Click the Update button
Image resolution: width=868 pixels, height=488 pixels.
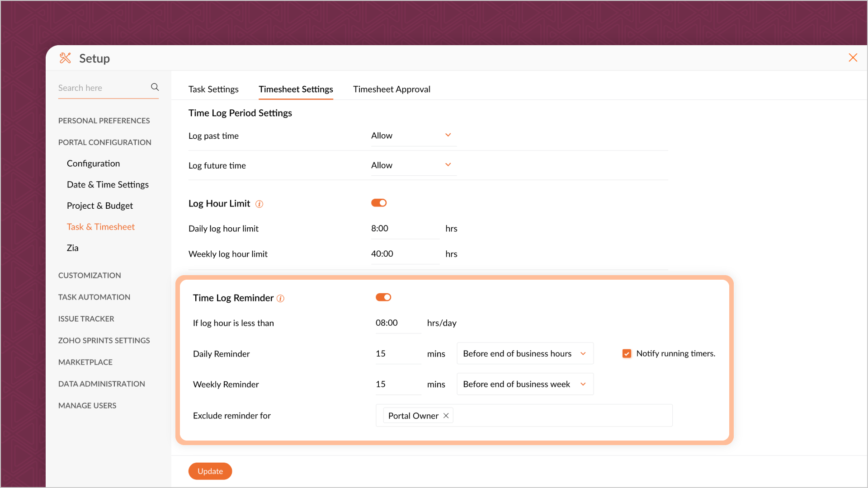coord(210,471)
